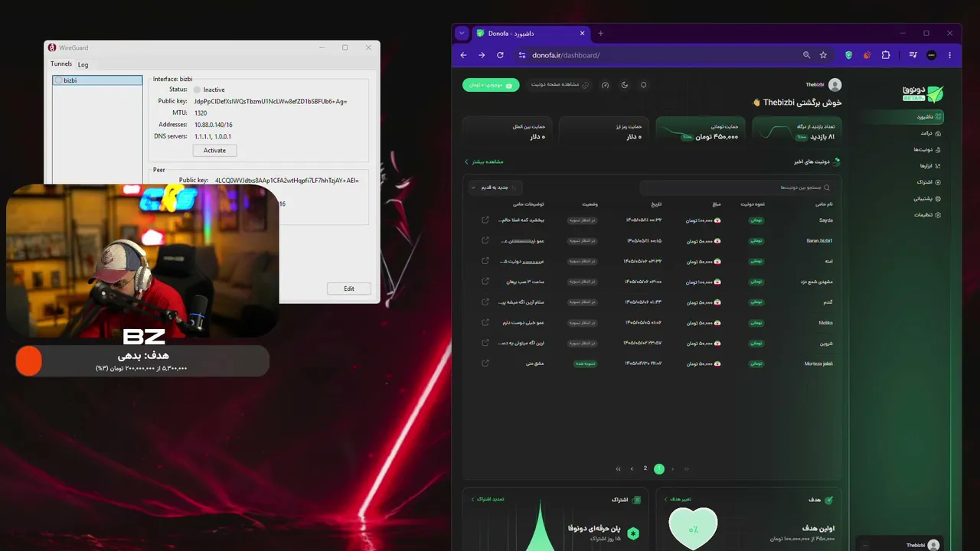Open the جدید به قدیم sort dropdown
Screen dimensions: 980x551
pos(494,187)
